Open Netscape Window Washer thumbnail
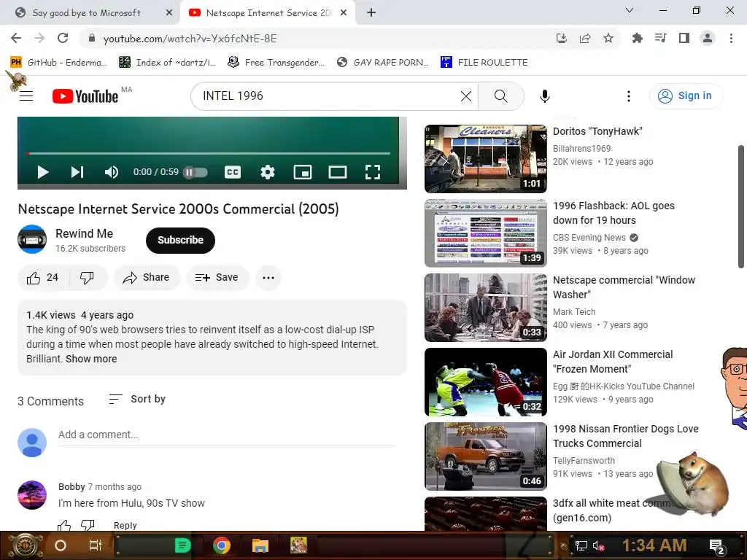 [x=485, y=308]
